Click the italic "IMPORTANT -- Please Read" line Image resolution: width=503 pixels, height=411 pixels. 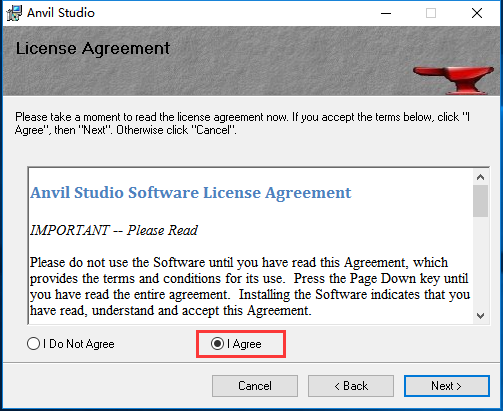click(x=114, y=230)
